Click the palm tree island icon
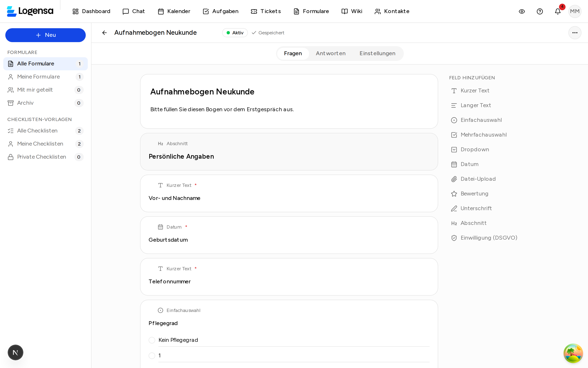The width and height of the screenshot is (588, 368). pyautogui.click(x=573, y=353)
